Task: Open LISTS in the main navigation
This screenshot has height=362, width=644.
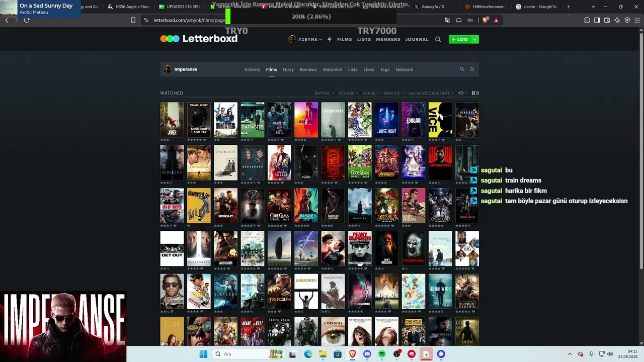Action: tap(364, 39)
